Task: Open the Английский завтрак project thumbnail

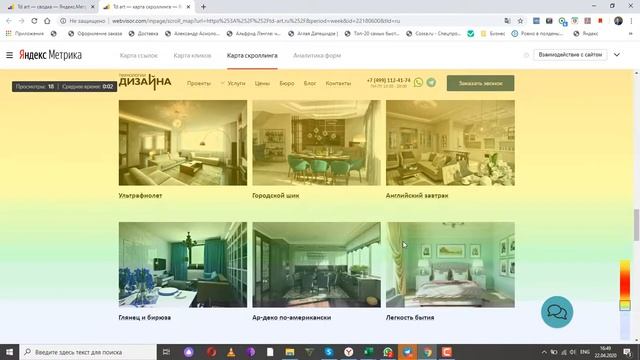Action: [x=450, y=143]
